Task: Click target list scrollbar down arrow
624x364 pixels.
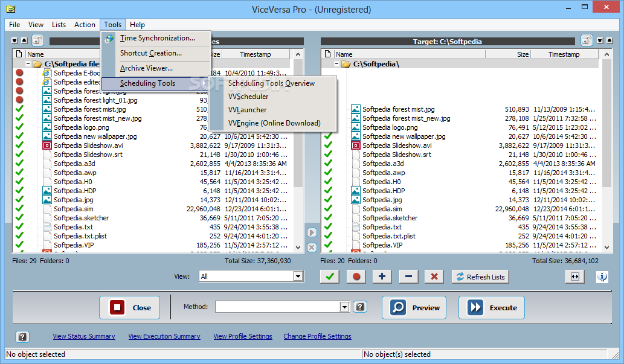Action: coord(606,247)
